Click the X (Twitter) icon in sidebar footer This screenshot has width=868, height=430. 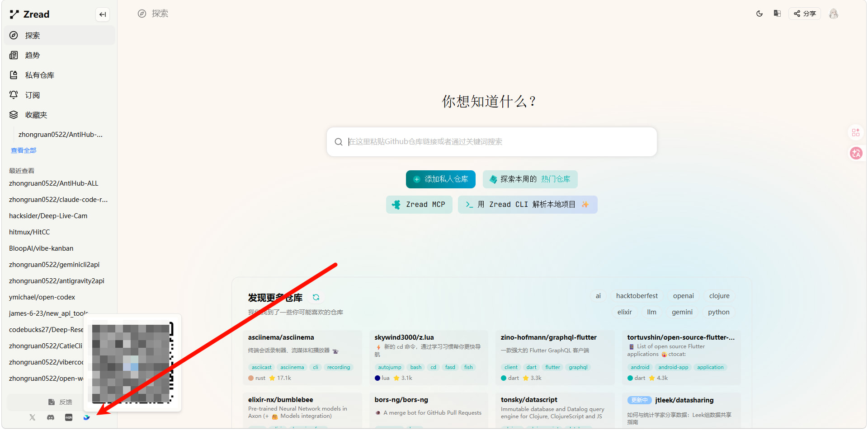click(x=32, y=417)
